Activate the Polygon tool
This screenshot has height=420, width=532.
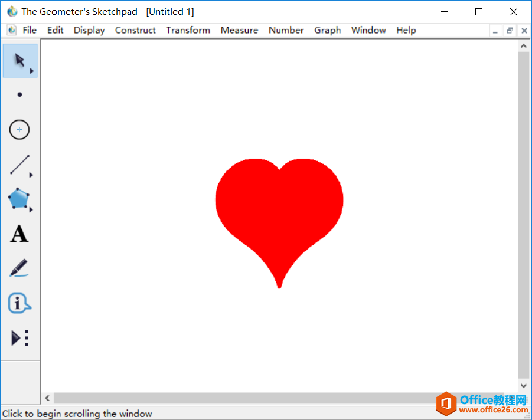(19, 199)
